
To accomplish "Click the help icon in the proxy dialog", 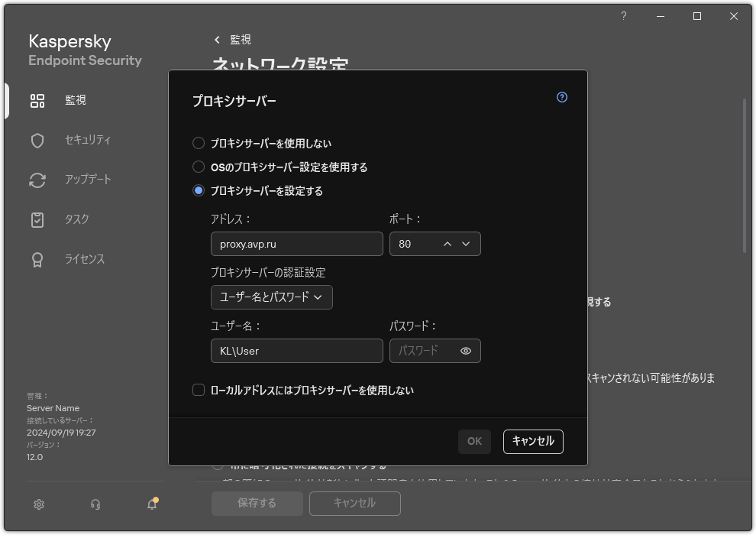I will (561, 97).
